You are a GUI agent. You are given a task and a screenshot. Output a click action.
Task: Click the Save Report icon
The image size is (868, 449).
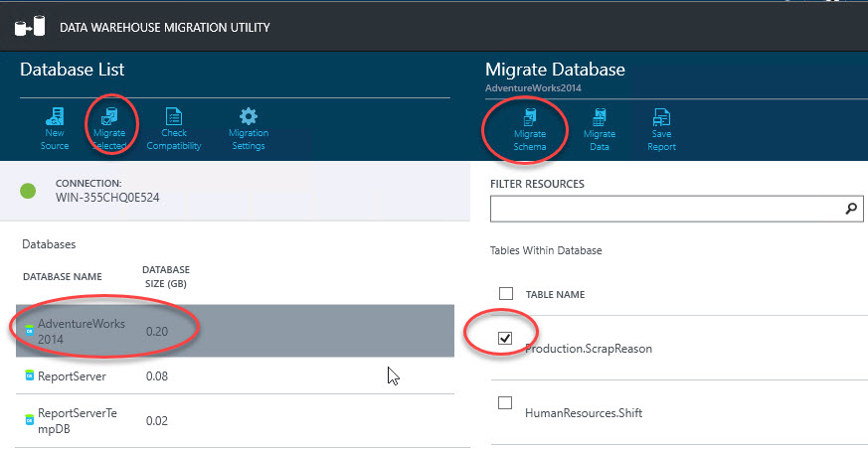[661, 118]
